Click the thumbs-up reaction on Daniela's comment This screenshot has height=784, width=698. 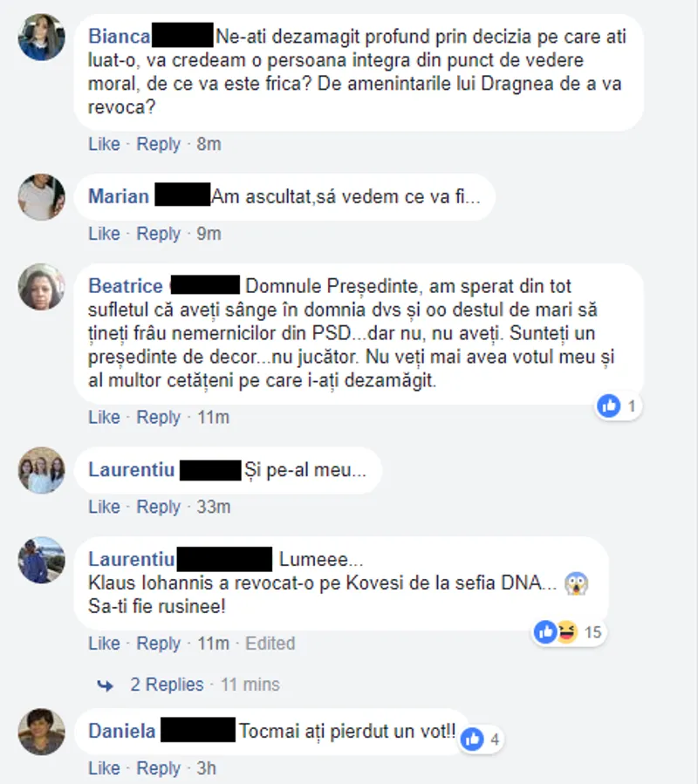click(472, 739)
